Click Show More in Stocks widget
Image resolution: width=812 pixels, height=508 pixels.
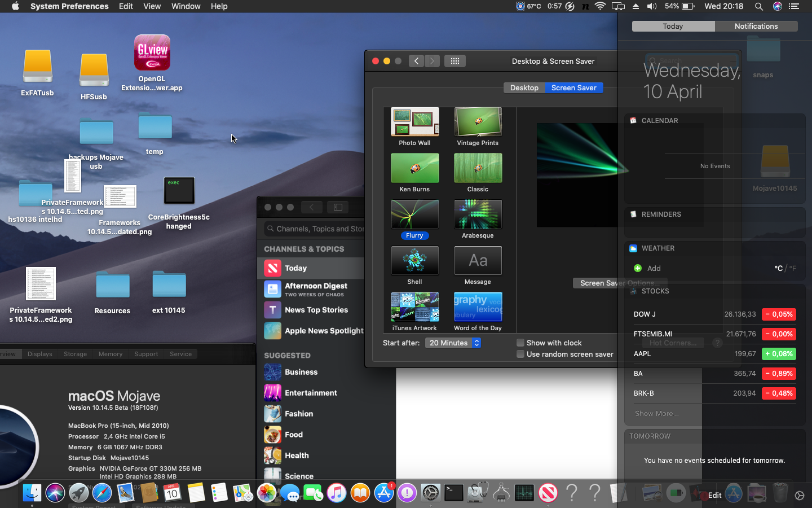pyautogui.click(x=656, y=413)
